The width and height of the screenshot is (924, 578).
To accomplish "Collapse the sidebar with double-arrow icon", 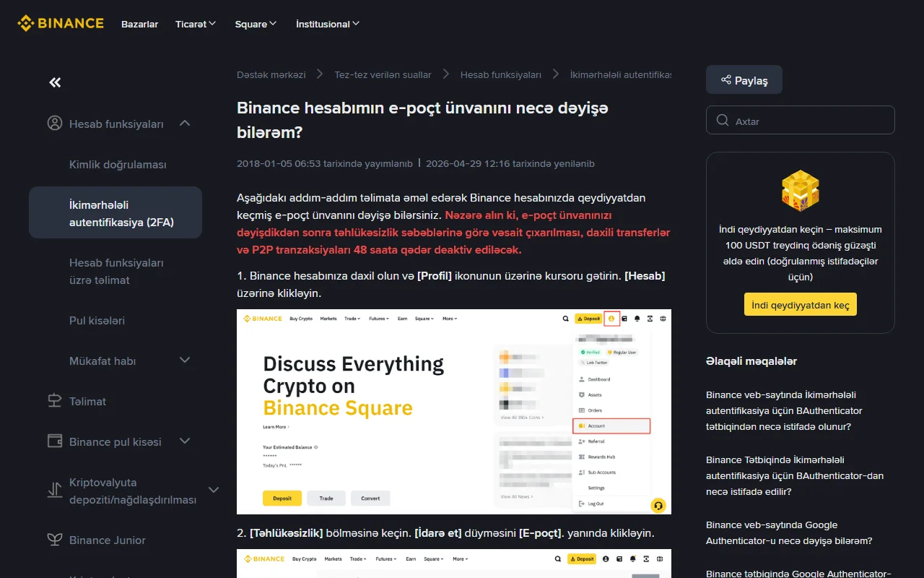I will [55, 82].
